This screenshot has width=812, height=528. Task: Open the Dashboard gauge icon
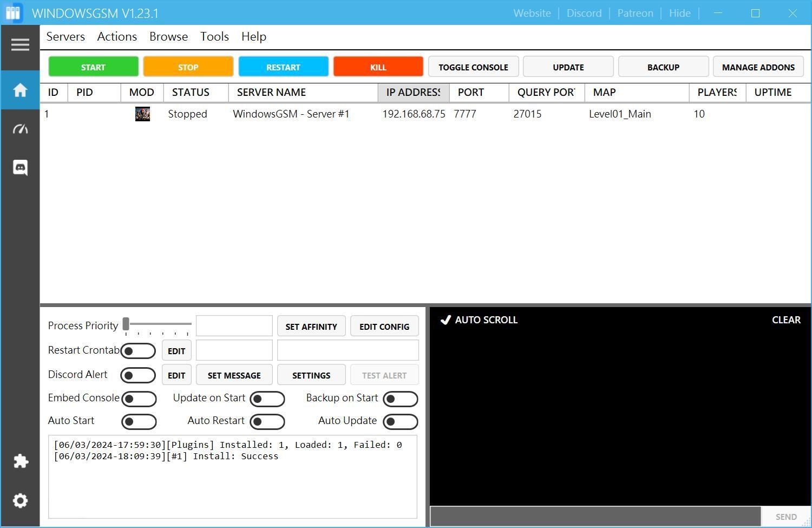coord(20,129)
